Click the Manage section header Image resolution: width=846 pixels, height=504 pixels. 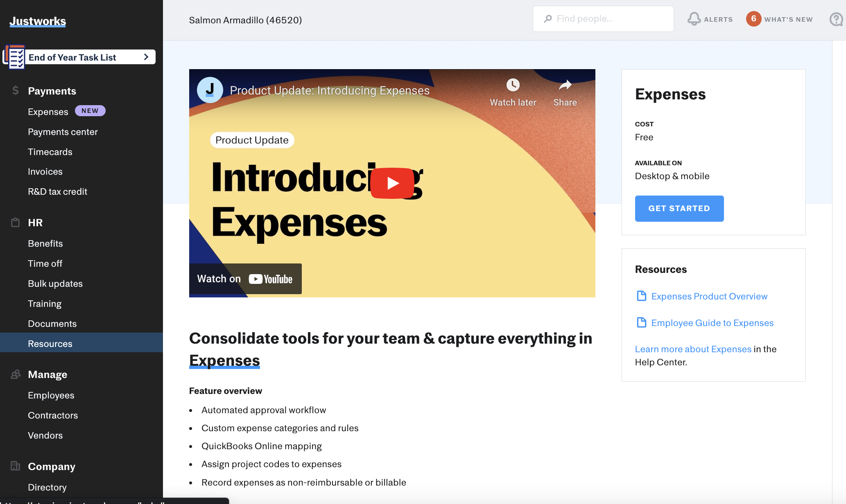pyautogui.click(x=48, y=374)
